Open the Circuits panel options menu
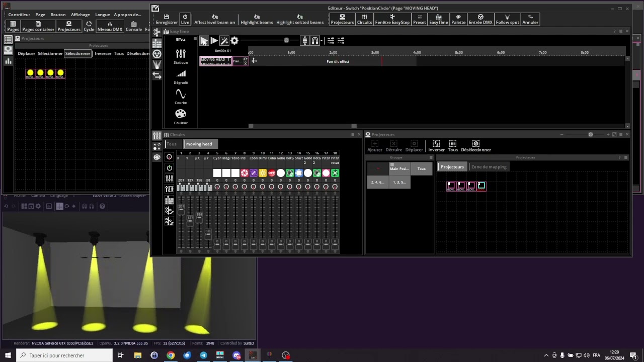 (x=353, y=135)
